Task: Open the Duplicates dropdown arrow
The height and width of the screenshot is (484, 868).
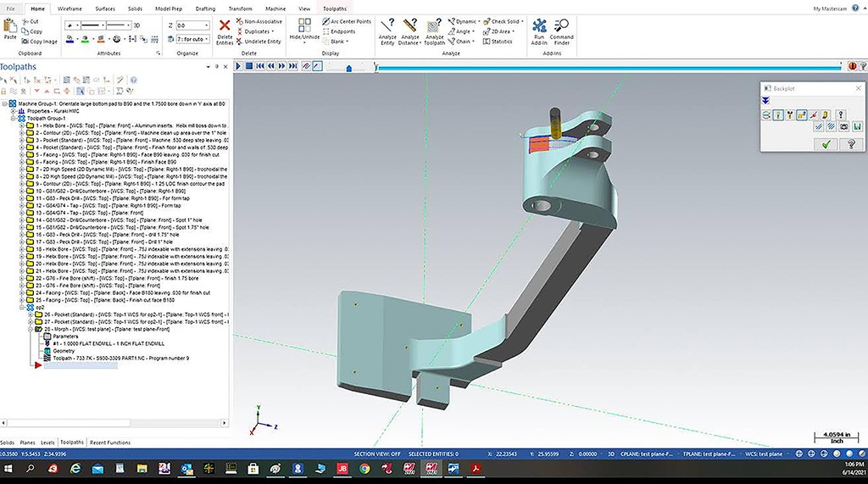Action: [x=273, y=31]
